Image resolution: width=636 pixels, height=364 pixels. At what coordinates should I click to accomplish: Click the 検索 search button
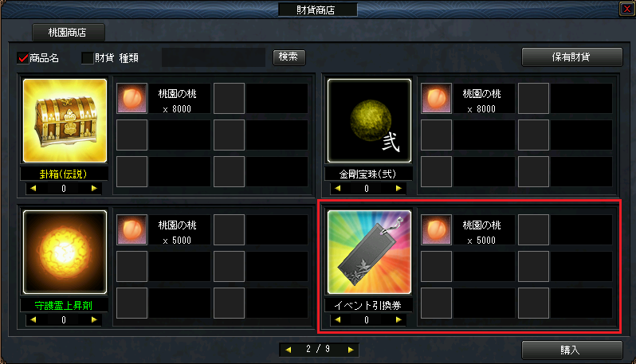(289, 57)
